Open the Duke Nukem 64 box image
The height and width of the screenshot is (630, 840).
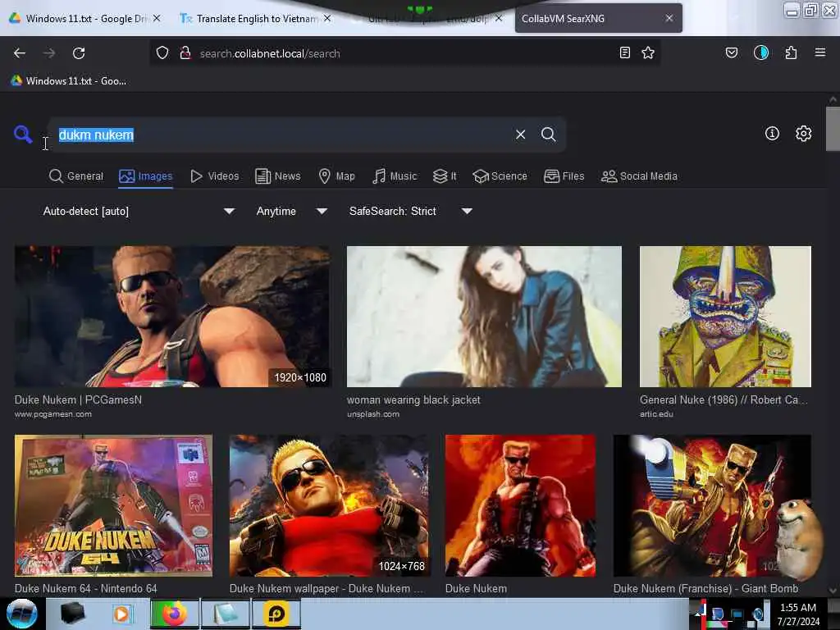pos(113,505)
